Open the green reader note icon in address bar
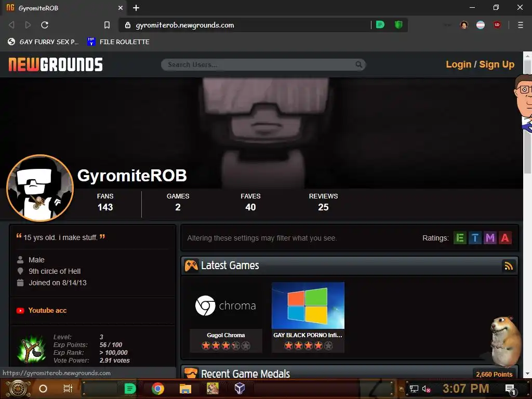532x399 pixels. pyautogui.click(x=380, y=25)
